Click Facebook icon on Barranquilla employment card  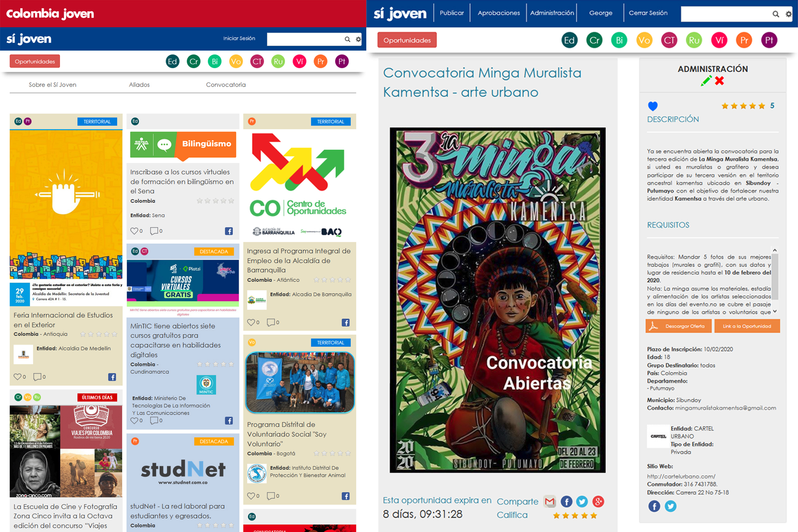click(x=345, y=323)
